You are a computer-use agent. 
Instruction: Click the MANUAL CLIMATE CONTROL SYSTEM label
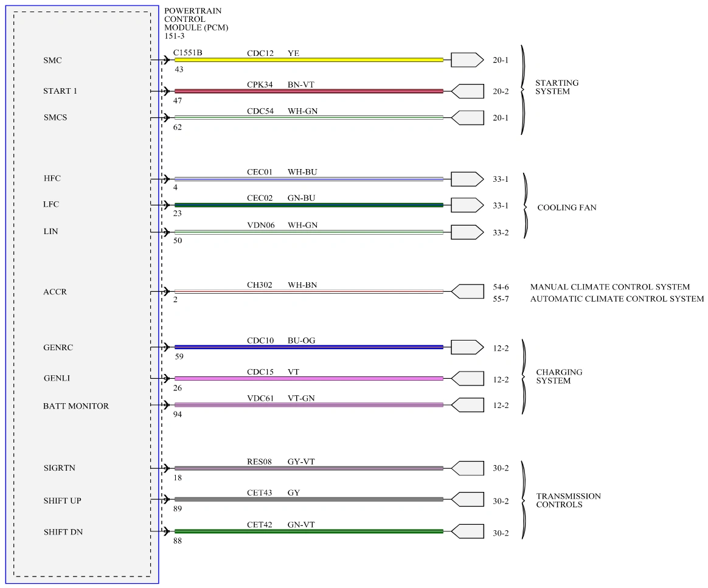[x=610, y=287]
